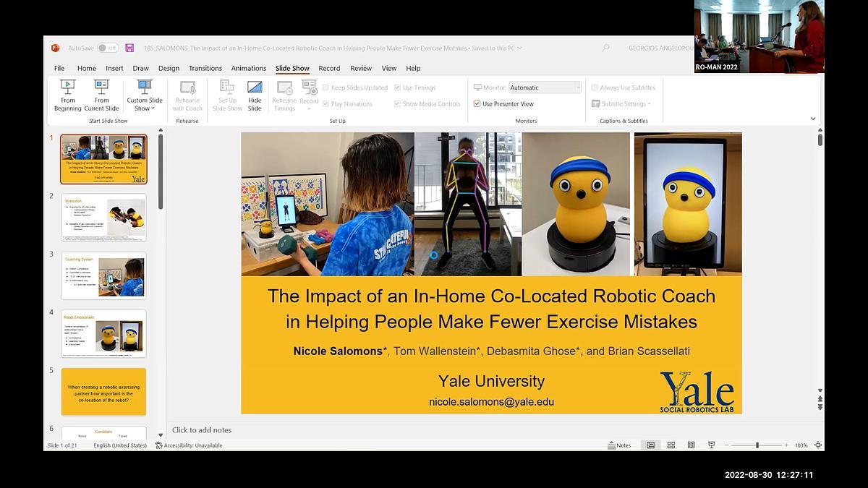868x488 pixels.
Task: Toggle the AutoSave switch
Action: point(108,48)
